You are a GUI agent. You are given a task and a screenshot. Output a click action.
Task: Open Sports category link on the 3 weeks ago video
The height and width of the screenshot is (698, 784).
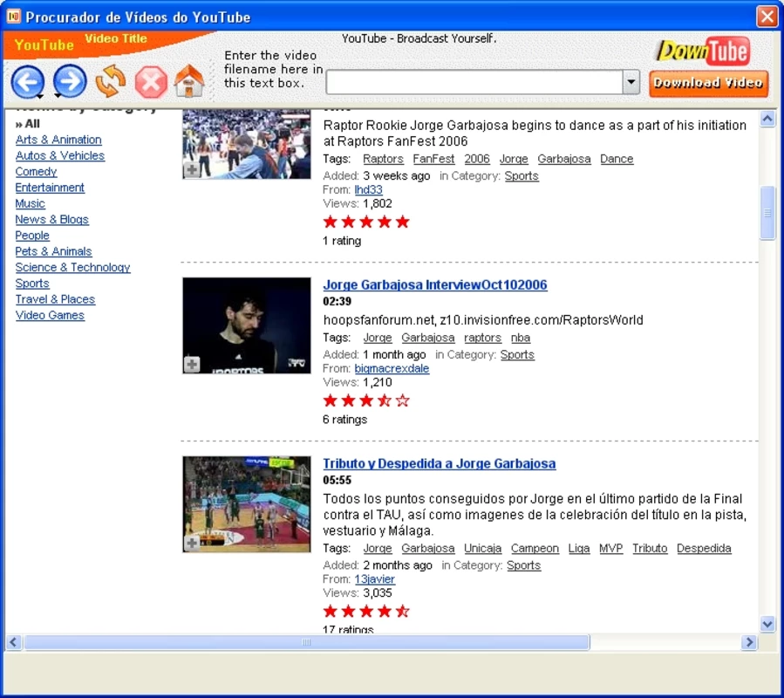coord(522,176)
